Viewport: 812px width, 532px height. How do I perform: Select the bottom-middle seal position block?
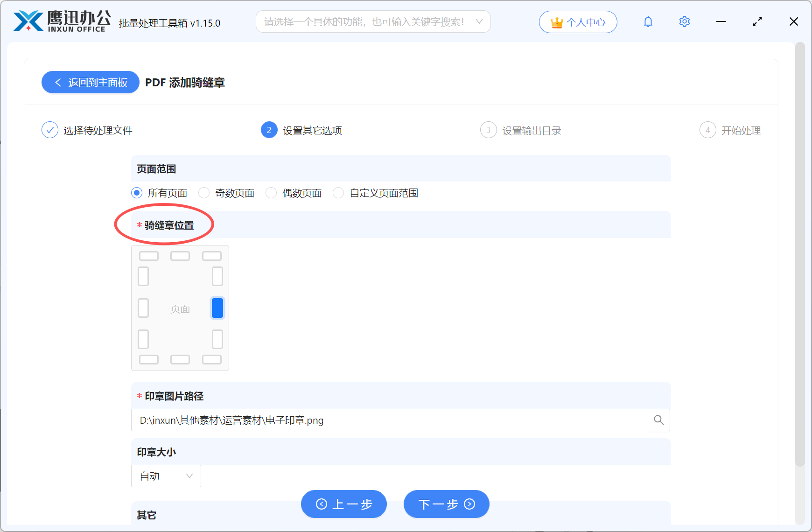[180, 359]
